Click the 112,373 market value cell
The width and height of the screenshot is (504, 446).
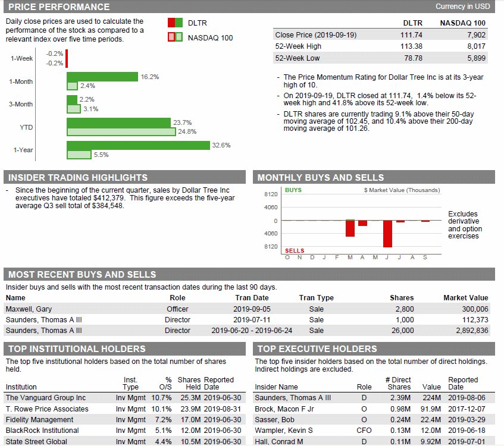[x=475, y=320]
